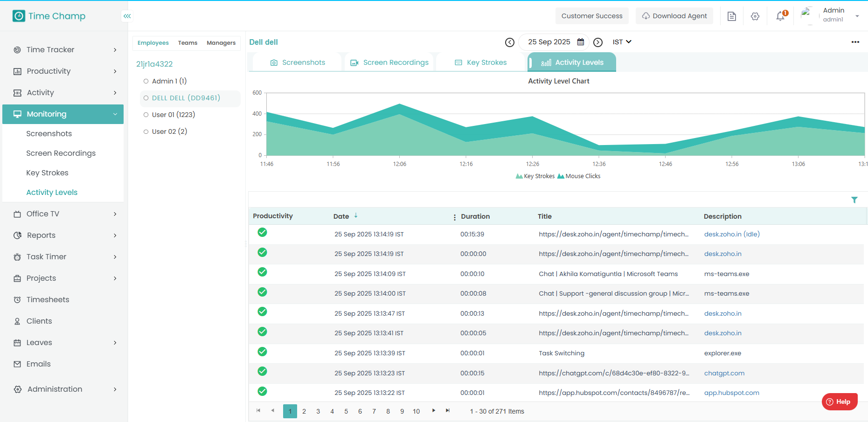Select the Admin 1 (1) employee
The image size is (868, 422).
(x=169, y=81)
